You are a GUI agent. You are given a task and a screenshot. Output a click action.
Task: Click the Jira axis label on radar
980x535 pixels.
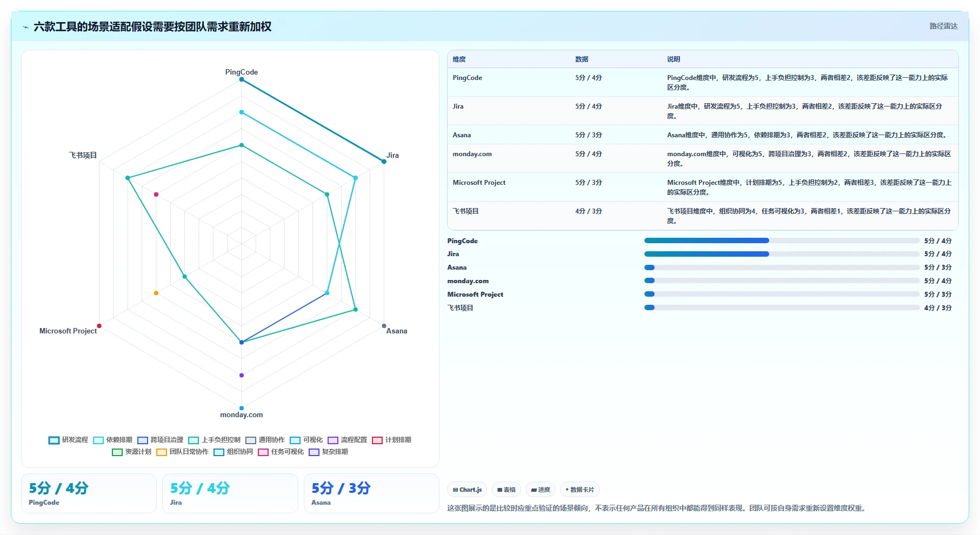coord(392,155)
